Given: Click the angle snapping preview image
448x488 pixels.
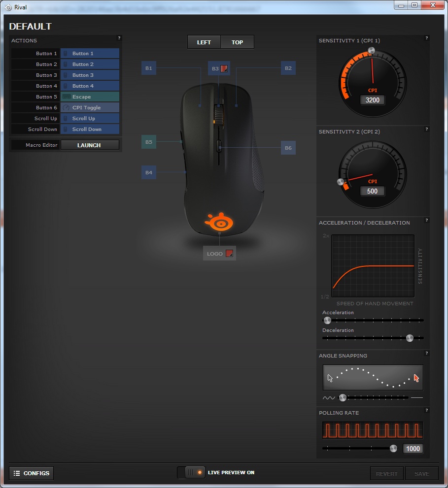Looking at the screenshot, I should 373,378.
